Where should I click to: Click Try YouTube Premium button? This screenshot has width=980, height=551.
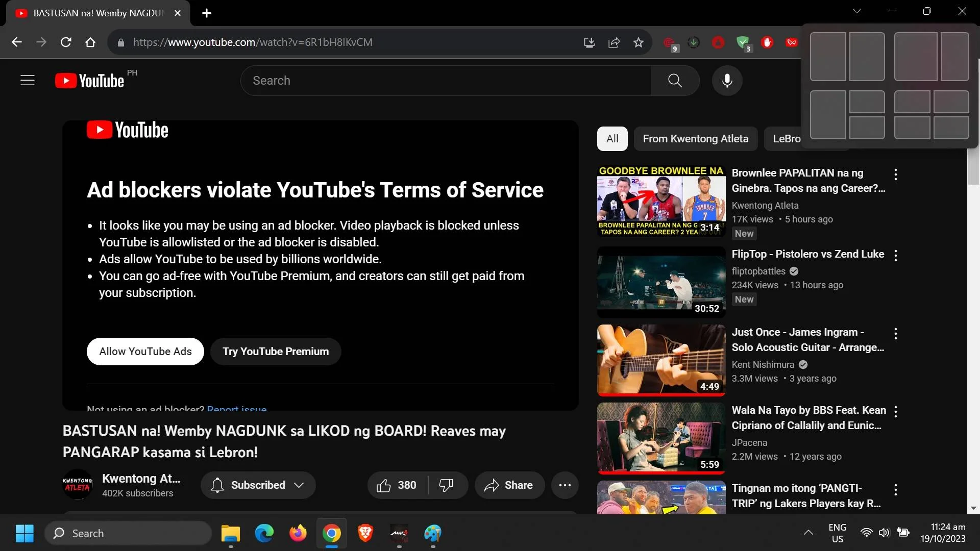(276, 352)
